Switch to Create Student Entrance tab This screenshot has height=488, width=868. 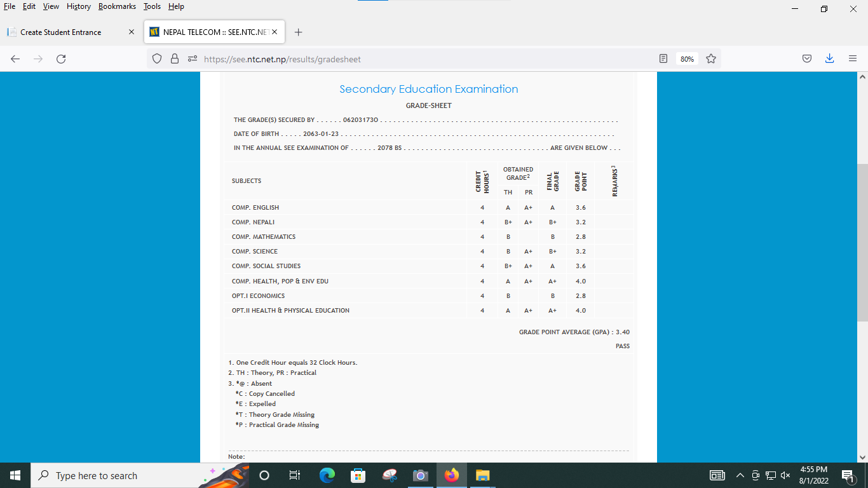[x=61, y=32]
